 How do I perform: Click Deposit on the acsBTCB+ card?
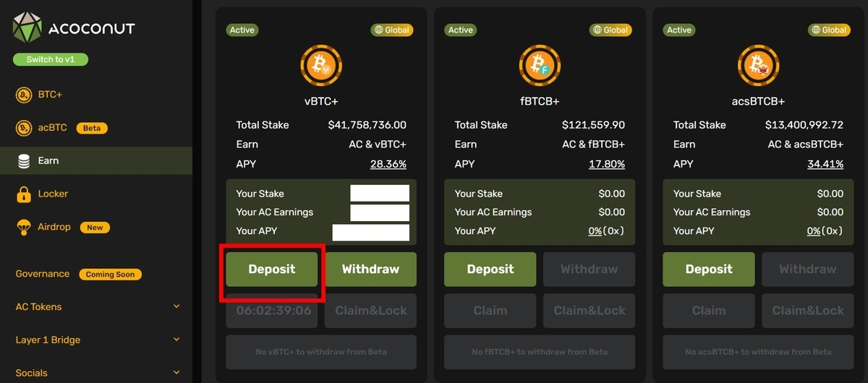tap(709, 270)
